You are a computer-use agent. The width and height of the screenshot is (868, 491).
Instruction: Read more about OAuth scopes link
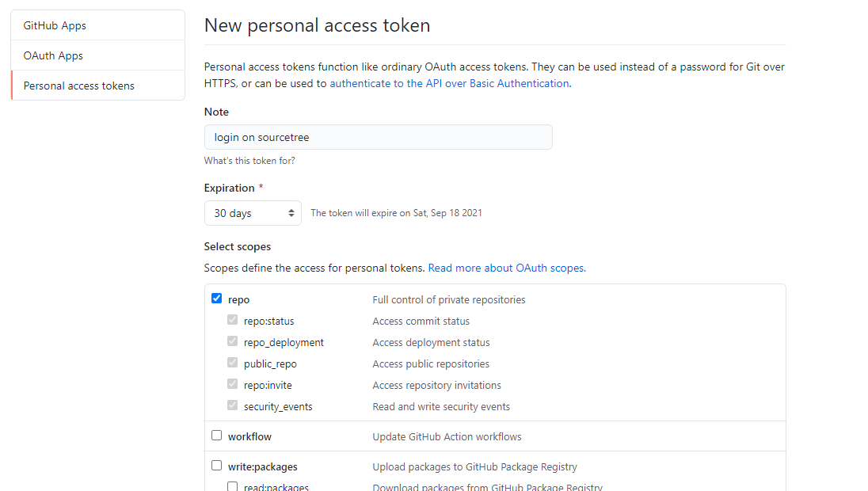click(x=506, y=268)
